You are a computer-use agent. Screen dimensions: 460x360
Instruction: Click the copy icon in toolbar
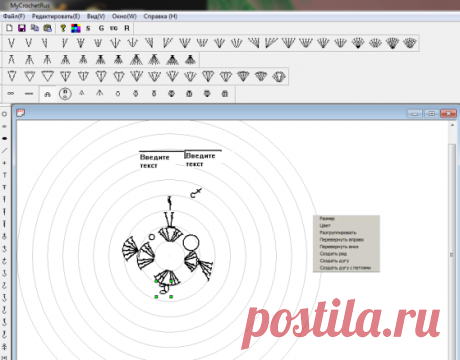[35, 28]
